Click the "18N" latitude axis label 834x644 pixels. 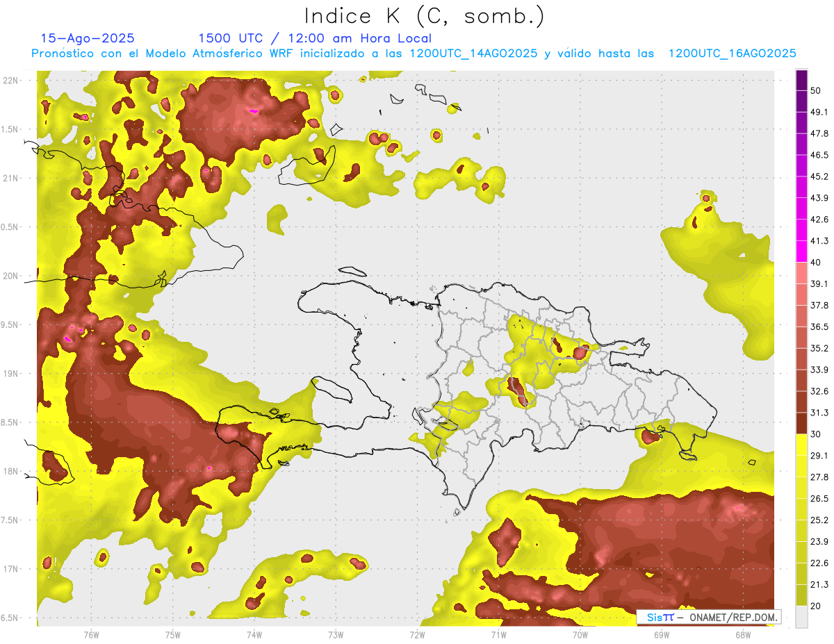click(x=11, y=471)
